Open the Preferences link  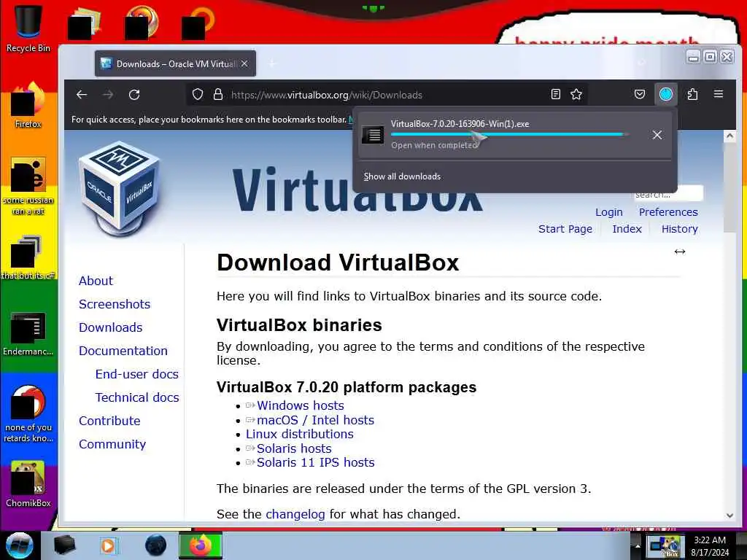(668, 212)
